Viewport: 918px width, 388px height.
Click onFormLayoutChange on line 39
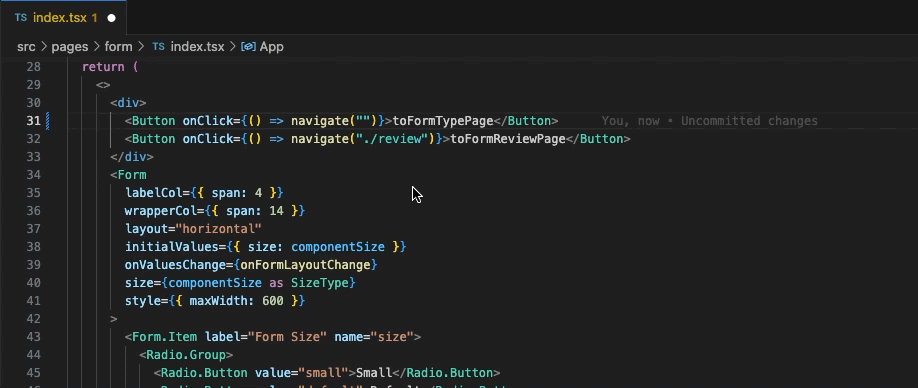(x=305, y=265)
